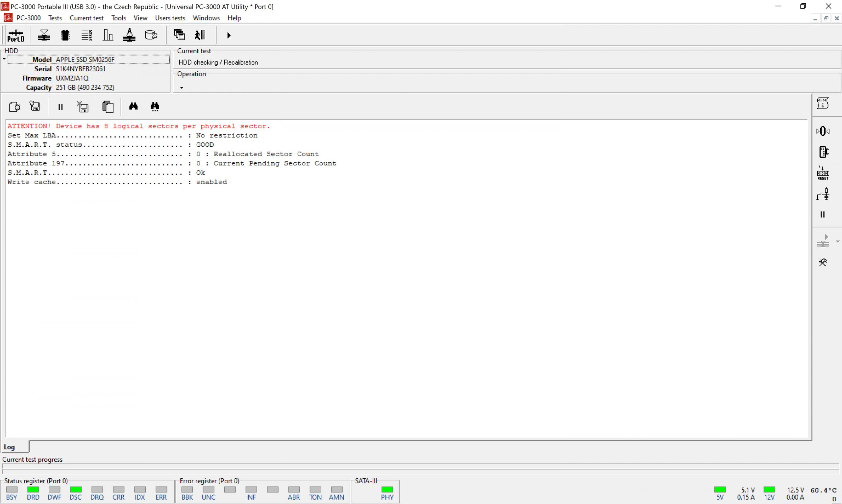Click the checklist test icon in toolbar
This screenshot has height=504, width=842.
click(x=87, y=35)
